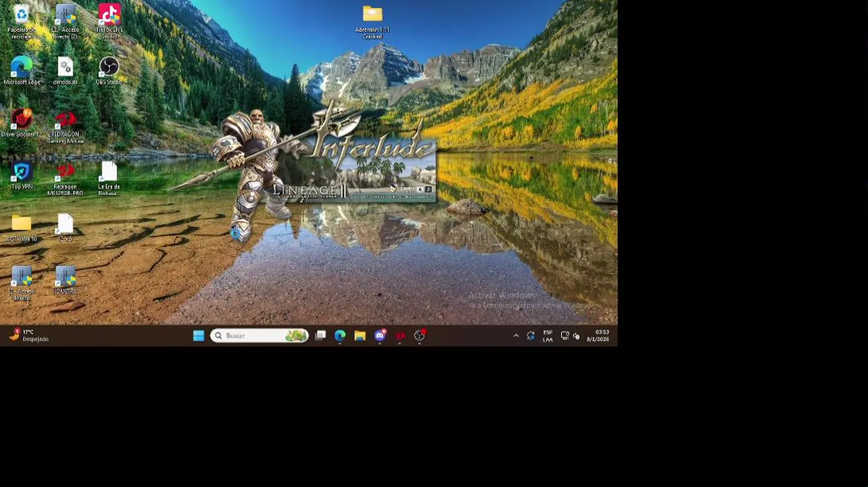Viewport: 868px width, 487px height.
Task: Open network and volume quick settings
Action: pos(571,335)
